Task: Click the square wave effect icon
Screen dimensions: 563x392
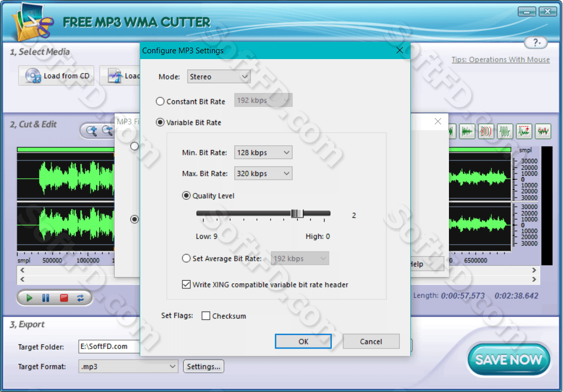Action: click(x=505, y=131)
